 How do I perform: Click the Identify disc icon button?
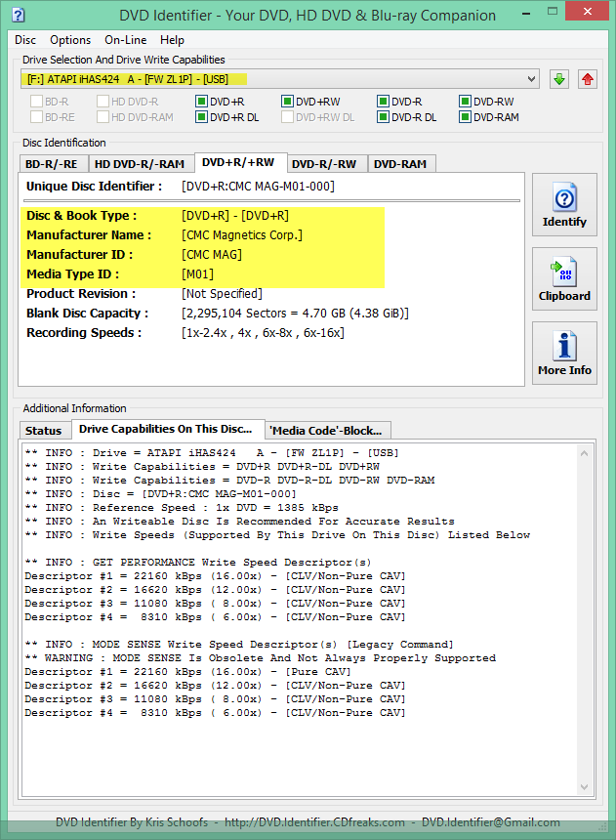(x=564, y=205)
